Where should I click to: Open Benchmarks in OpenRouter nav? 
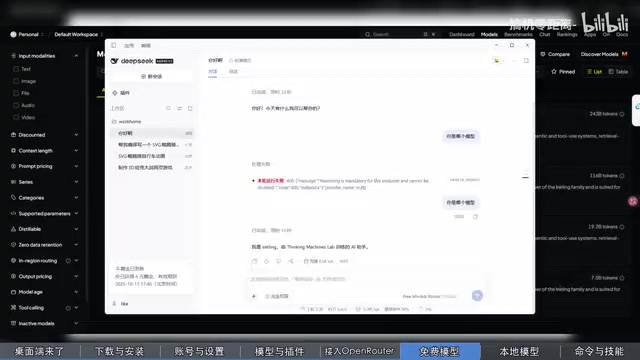click(518, 35)
